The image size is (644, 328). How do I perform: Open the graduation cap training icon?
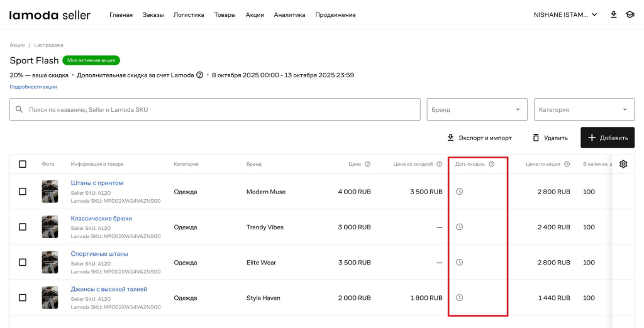coord(630,14)
